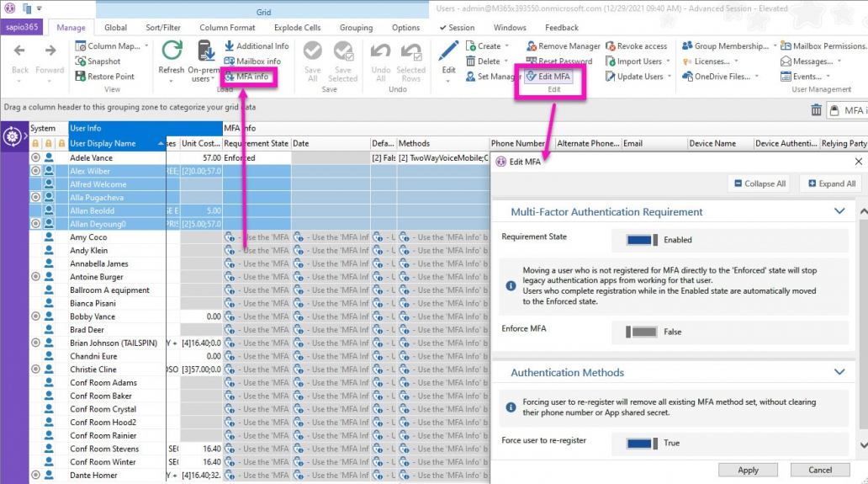
Task: Load On-prem users
Action: (x=205, y=61)
